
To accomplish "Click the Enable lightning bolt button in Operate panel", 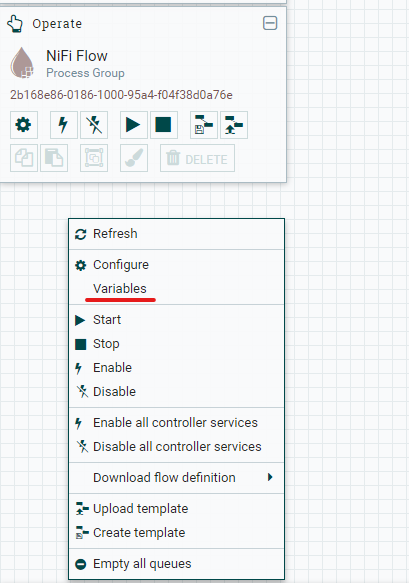I will (64, 125).
